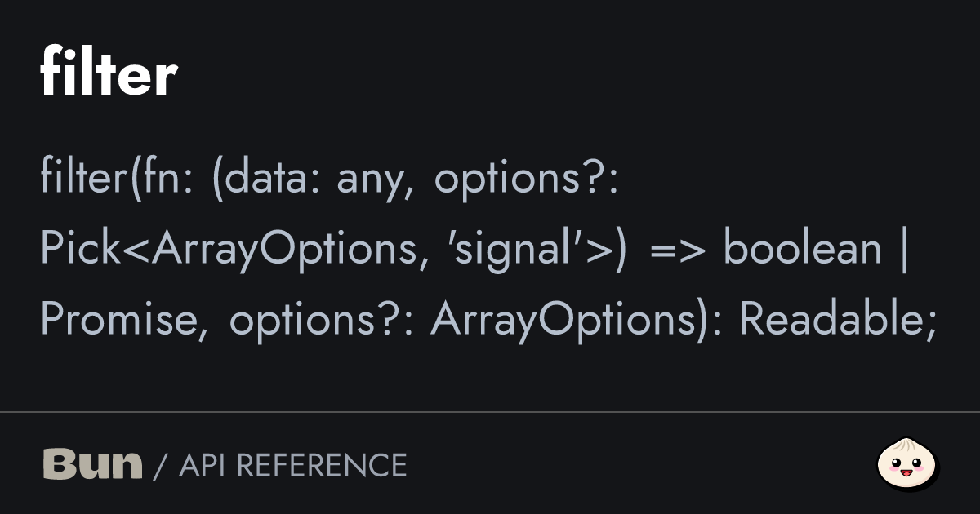The height and width of the screenshot is (514, 980).
Task: Click the large "filter" heading
Action: click(x=109, y=75)
